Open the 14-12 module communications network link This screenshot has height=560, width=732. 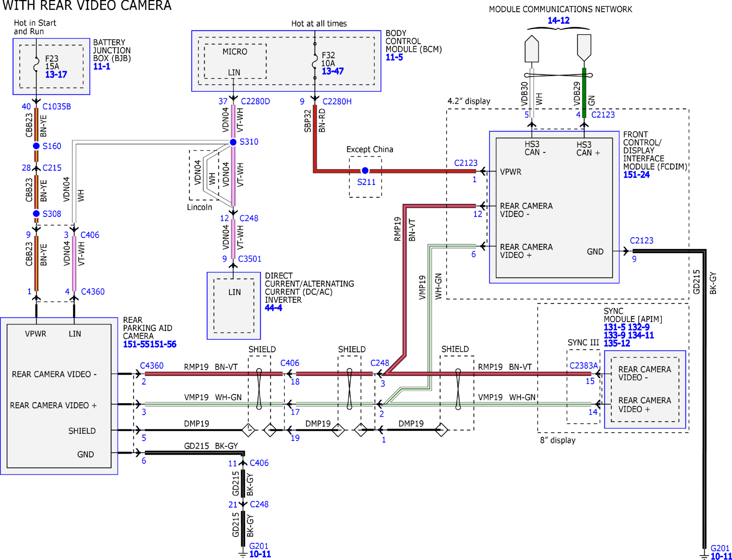(558, 20)
